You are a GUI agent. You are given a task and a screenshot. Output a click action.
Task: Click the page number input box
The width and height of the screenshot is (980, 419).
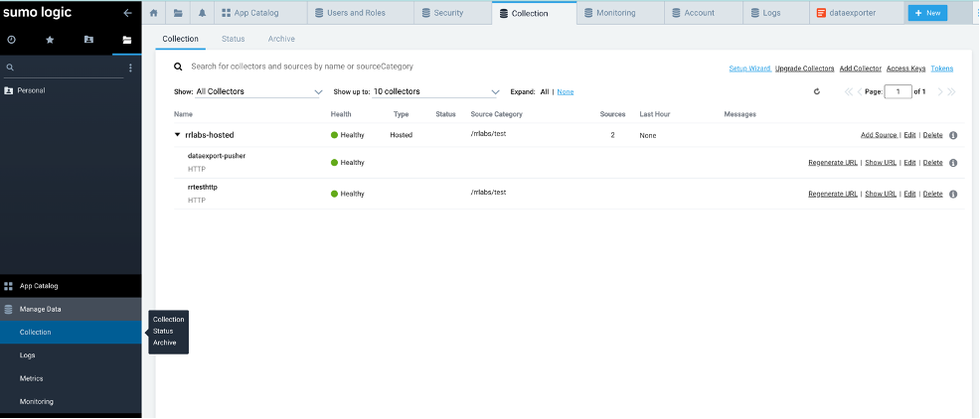(x=898, y=91)
